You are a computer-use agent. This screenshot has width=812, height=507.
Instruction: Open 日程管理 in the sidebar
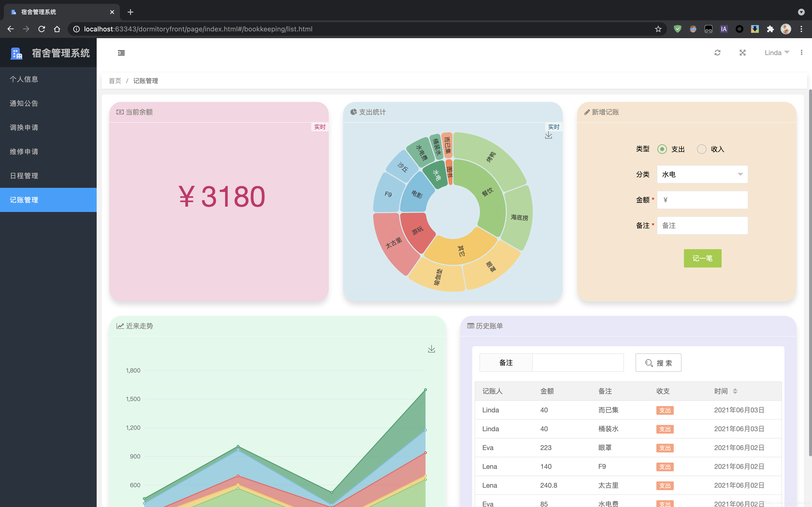24,176
